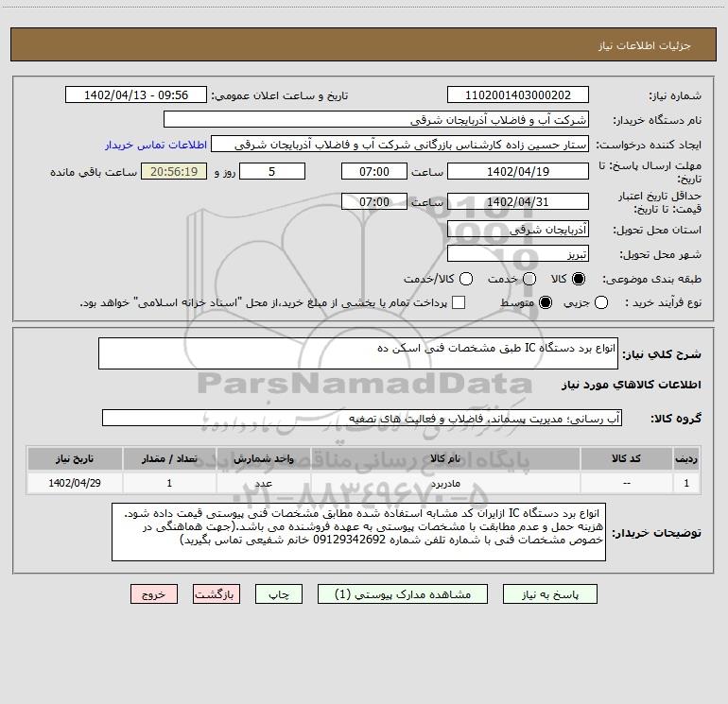Click the اطلاعات کالاهای مورد نیاز heading
This screenshot has height=704, width=728.
click(x=631, y=385)
